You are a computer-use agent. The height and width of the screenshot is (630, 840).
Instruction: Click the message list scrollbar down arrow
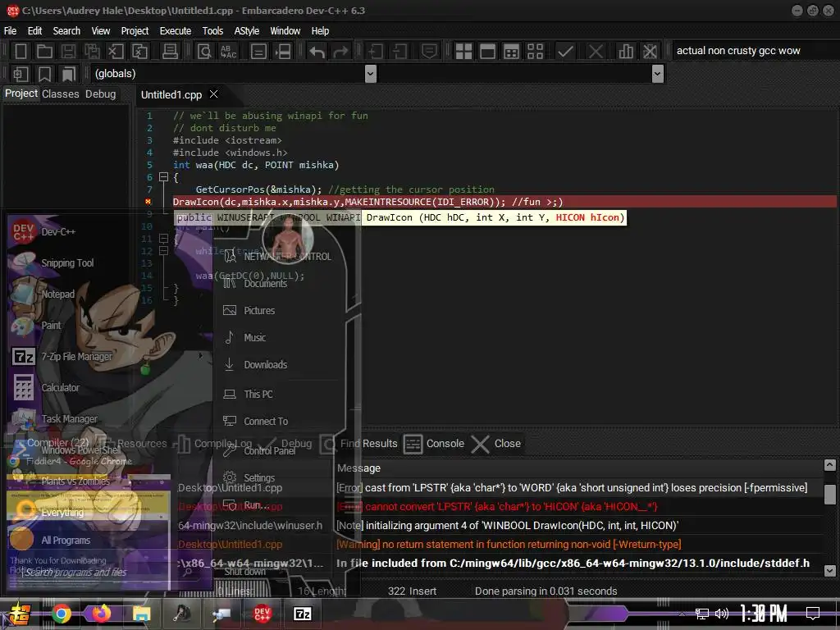(x=829, y=571)
